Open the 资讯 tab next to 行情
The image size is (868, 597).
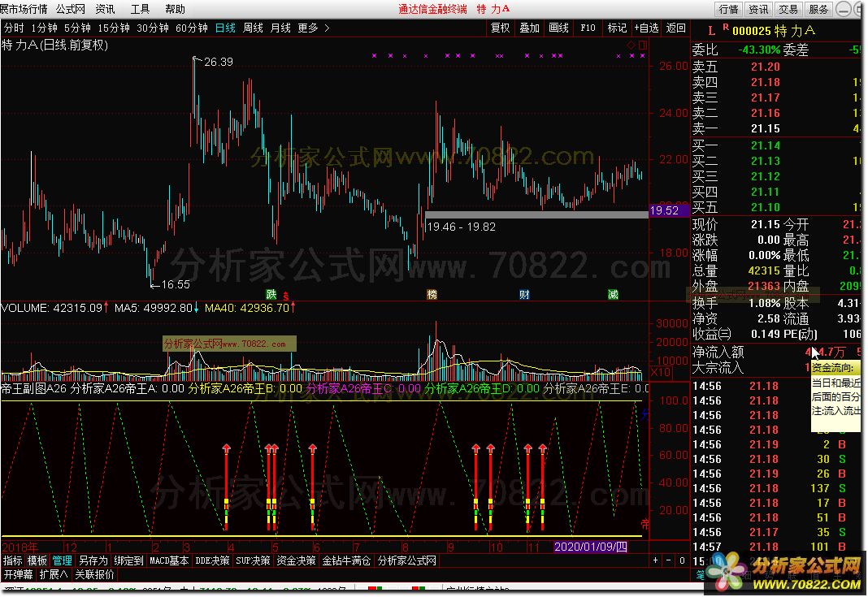[x=758, y=10]
